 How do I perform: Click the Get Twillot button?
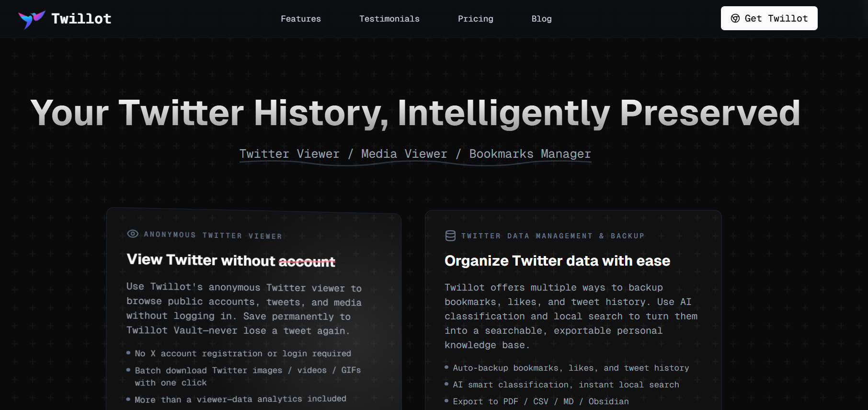769,18
